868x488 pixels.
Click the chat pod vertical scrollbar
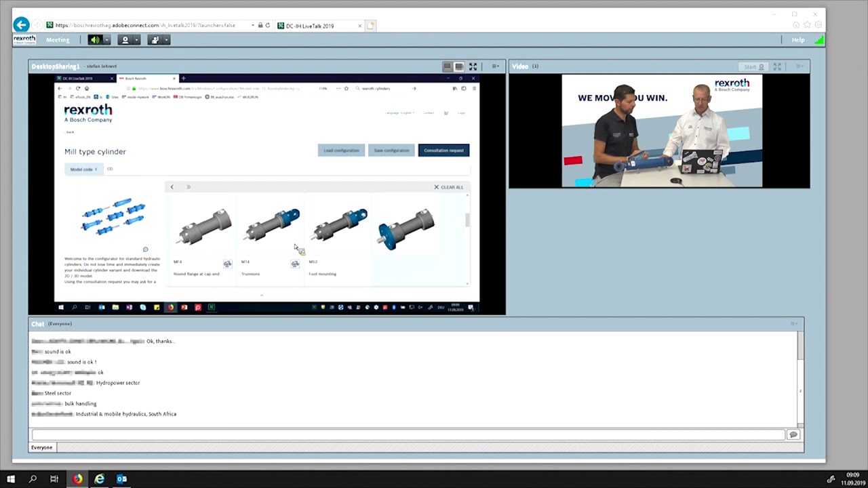point(800,379)
